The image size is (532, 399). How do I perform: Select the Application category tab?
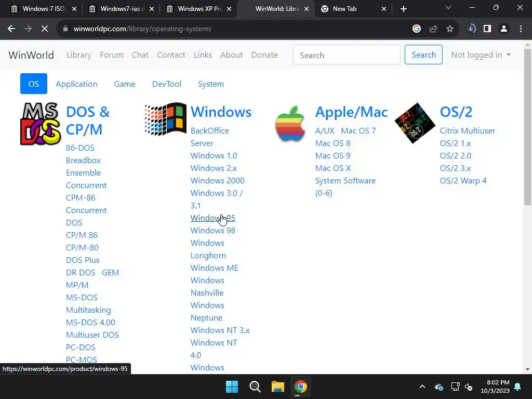click(x=76, y=84)
